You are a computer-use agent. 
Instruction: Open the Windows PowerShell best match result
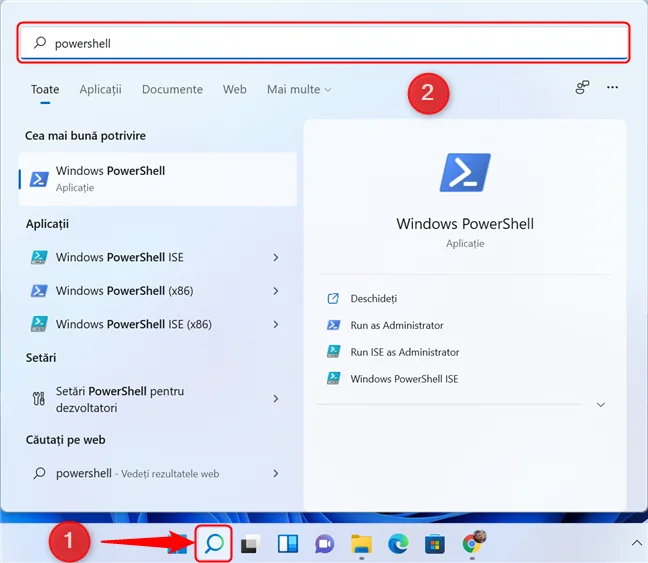[x=158, y=179]
